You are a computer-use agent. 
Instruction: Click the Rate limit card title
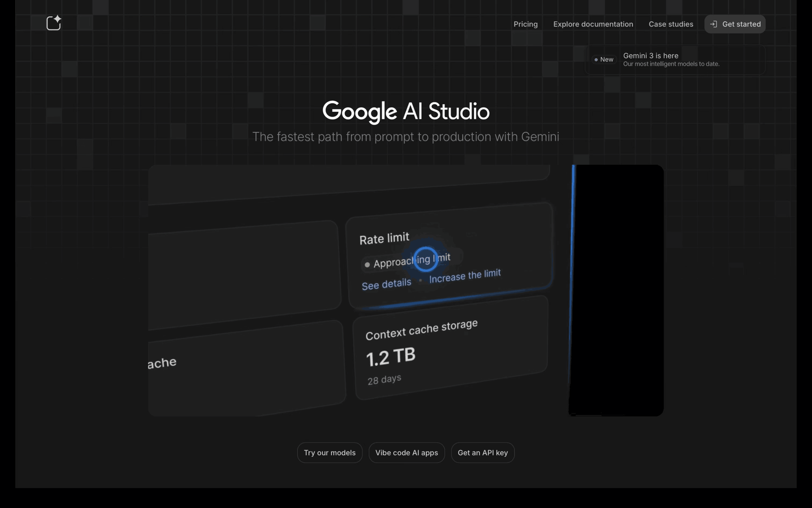coord(384,238)
